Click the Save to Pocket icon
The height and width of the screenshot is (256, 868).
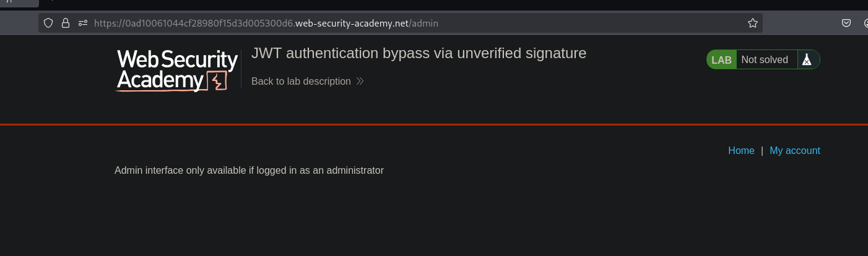click(x=846, y=23)
